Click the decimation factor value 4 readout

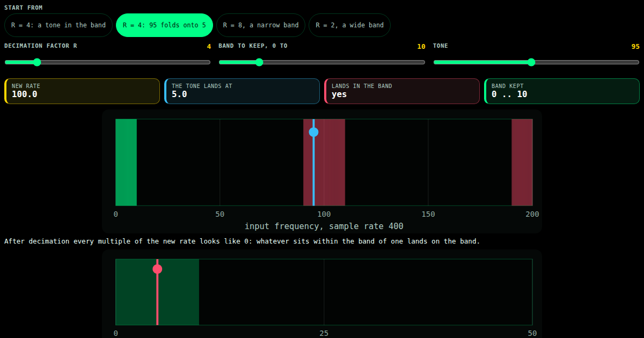click(209, 47)
